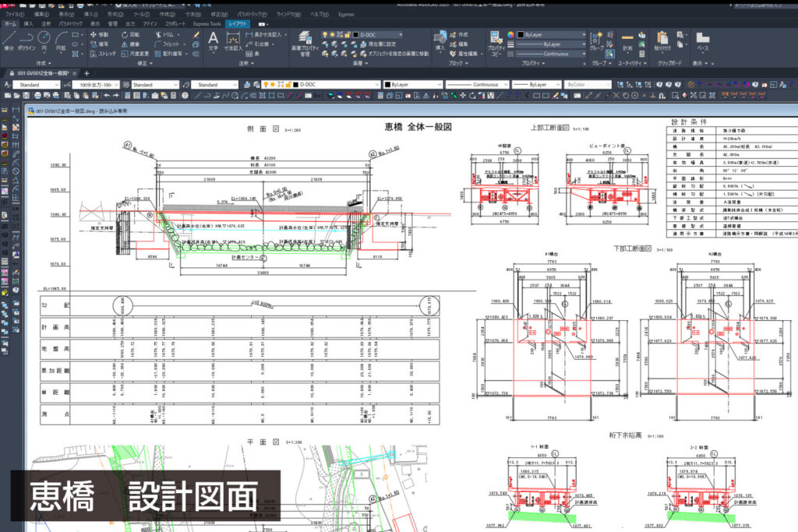Viewport: 798px width, 532px height.
Task: Select the 円弧 arc tool
Action: point(61,41)
